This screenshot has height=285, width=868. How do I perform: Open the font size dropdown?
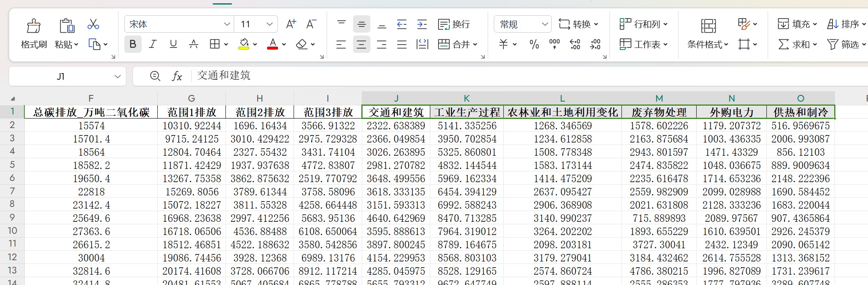point(270,24)
